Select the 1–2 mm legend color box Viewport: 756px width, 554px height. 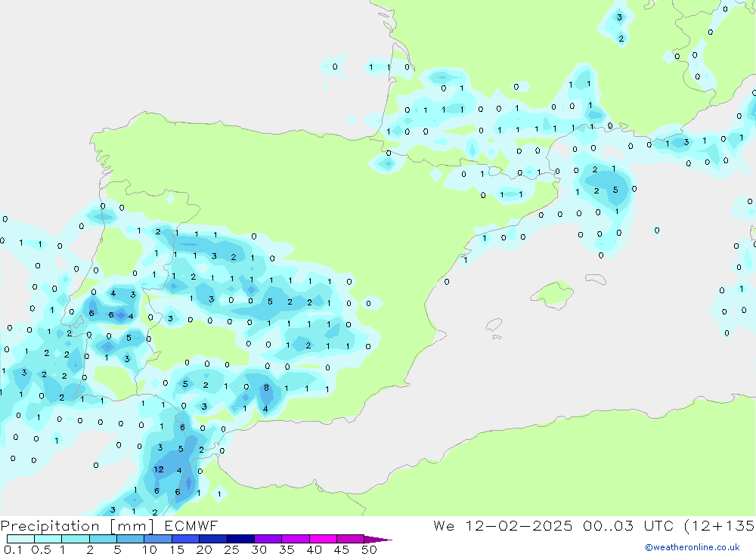pos(76,539)
